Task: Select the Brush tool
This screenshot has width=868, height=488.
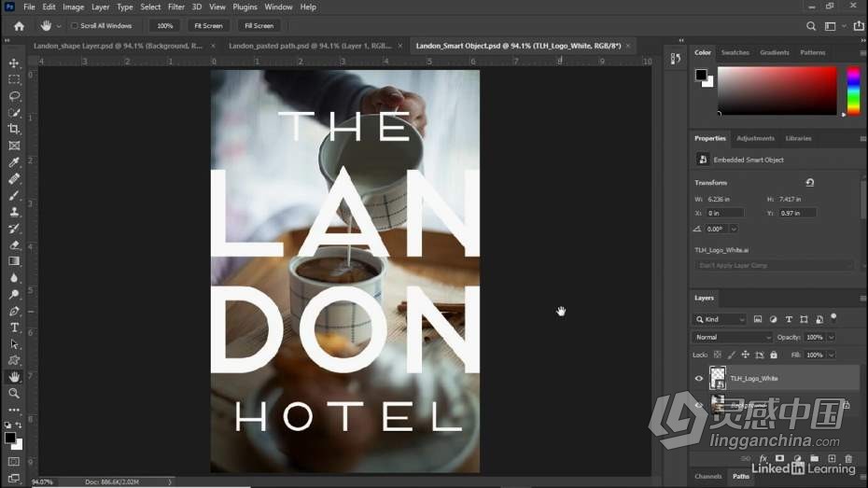Action: [x=14, y=195]
